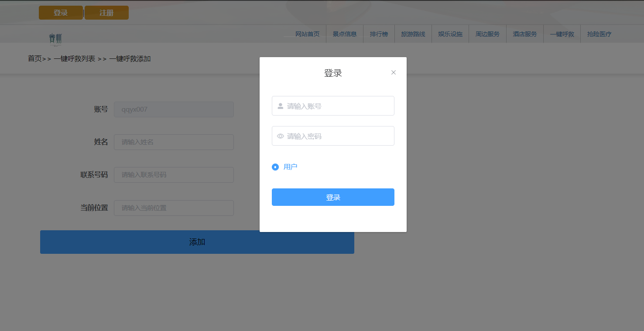
Task: Open 娱乐设施 menu item
Action: click(x=450, y=34)
